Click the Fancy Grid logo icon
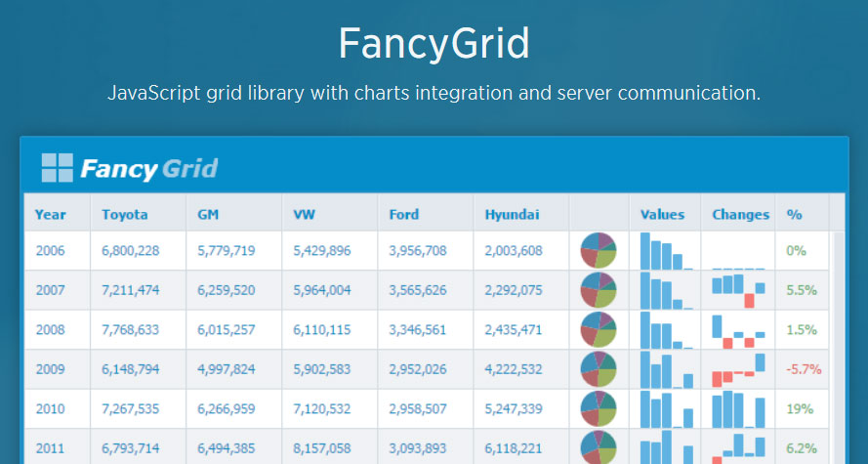Screen dimensions: 868x464 (57, 168)
